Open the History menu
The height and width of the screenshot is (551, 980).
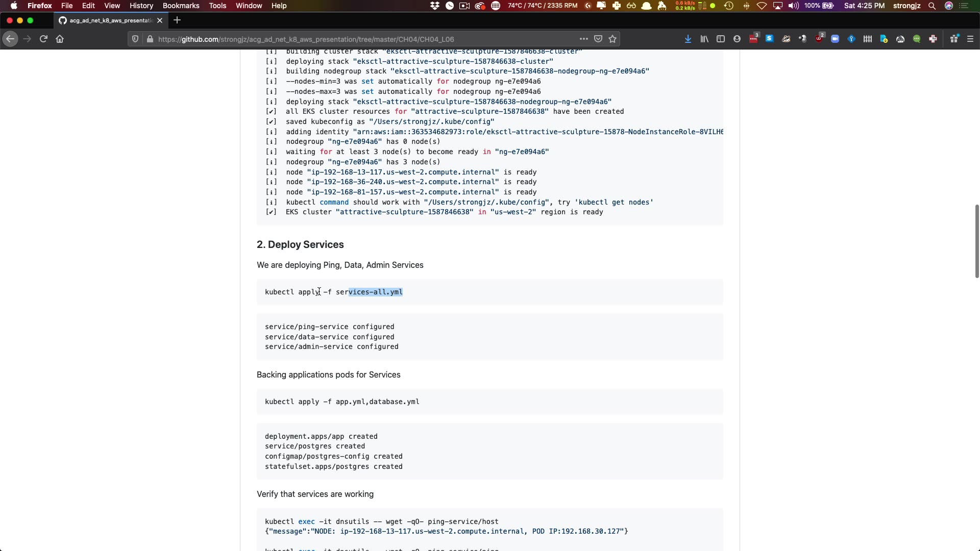pos(141,6)
